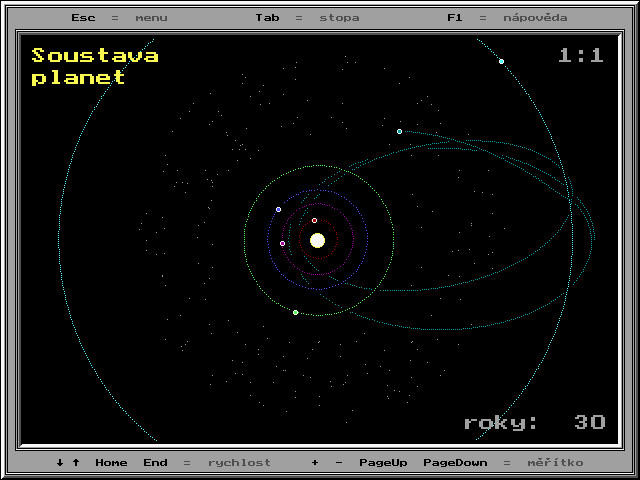Image resolution: width=640 pixels, height=480 pixels.
Task: Click the Home key label
Action: pyautogui.click(x=111, y=462)
